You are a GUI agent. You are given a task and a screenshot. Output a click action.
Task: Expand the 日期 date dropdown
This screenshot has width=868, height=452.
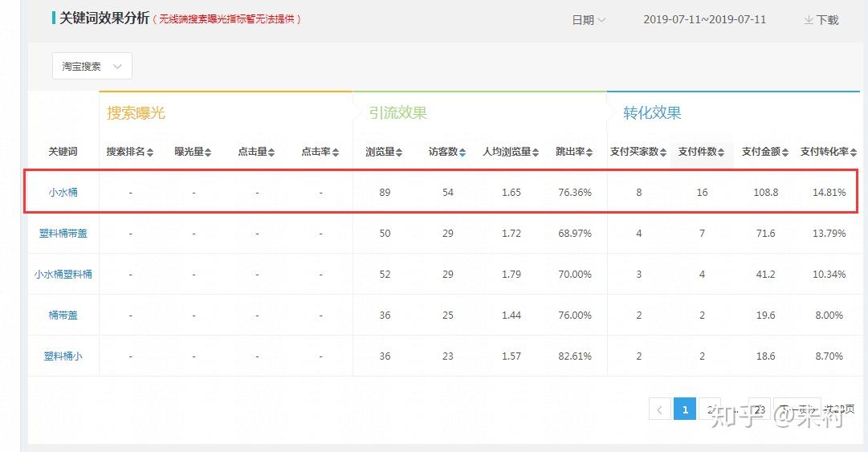tap(589, 20)
